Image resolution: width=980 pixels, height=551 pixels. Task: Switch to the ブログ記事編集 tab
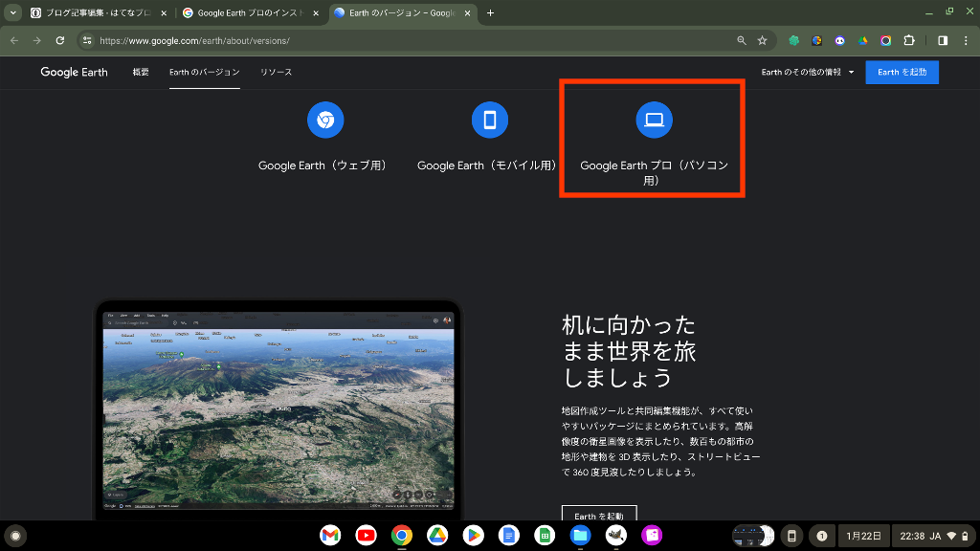99,12
